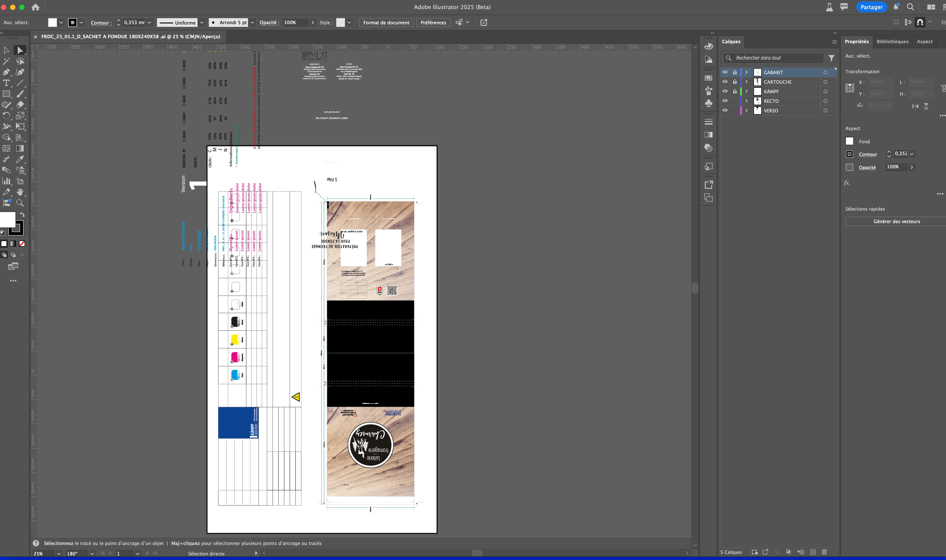This screenshot has height=560, width=946.
Task: Switch to the Bibliothèques tab
Action: 892,41
